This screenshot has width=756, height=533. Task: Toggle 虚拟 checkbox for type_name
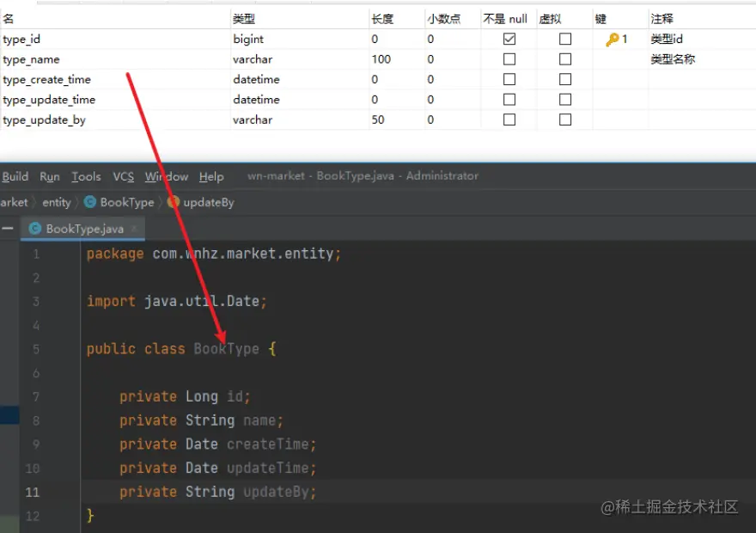[565, 59]
